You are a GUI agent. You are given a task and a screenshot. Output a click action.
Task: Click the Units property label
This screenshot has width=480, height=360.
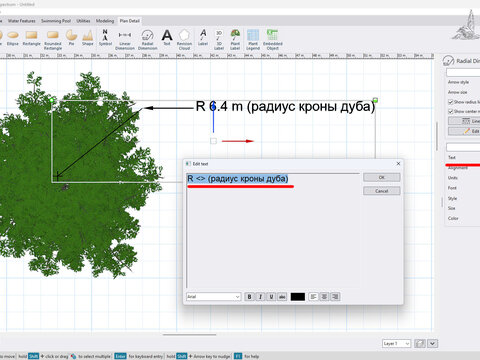point(453,178)
